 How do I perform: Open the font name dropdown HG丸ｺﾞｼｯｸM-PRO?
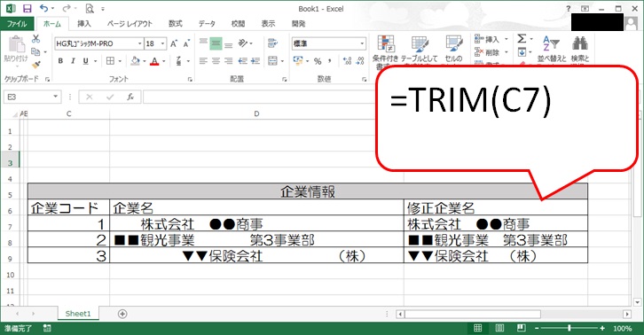[x=139, y=43]
